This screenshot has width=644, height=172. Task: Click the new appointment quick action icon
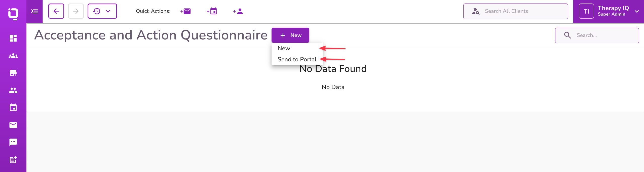point(212,11)
